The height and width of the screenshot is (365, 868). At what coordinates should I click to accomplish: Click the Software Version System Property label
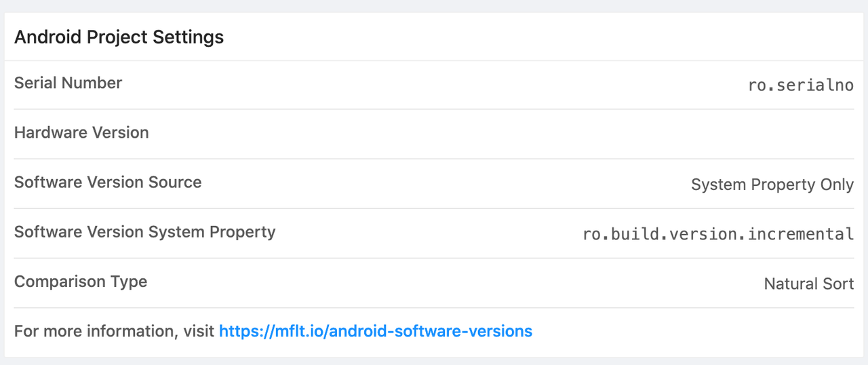pyautogui.click(x=144, y=232)
